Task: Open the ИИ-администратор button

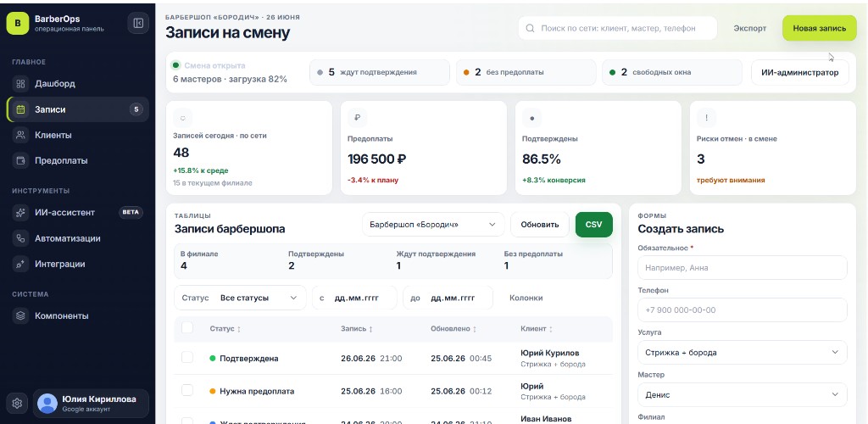Action: [x=800, y=73]
